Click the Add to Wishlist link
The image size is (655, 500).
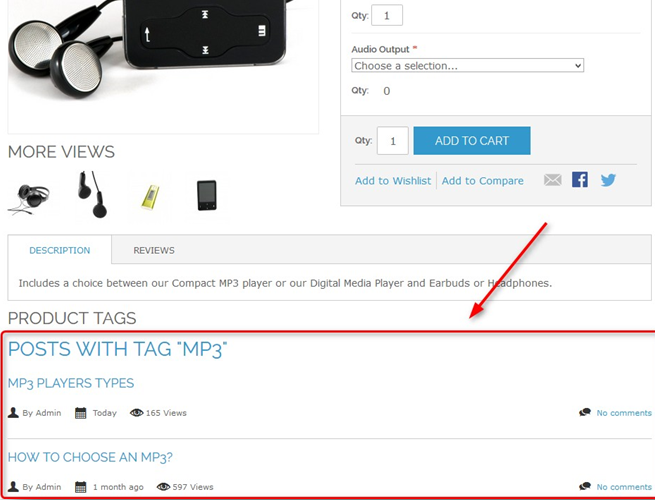(393, 181)
